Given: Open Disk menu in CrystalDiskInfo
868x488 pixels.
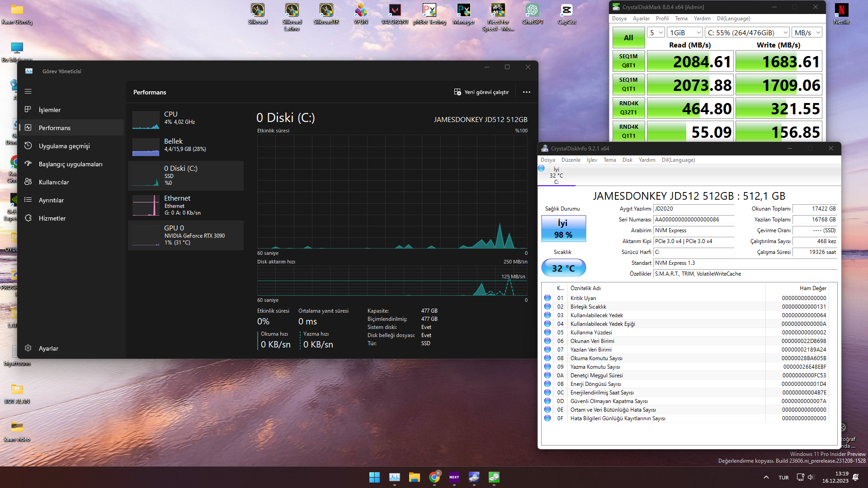Looking at the screenshot, I should point(627,160).
